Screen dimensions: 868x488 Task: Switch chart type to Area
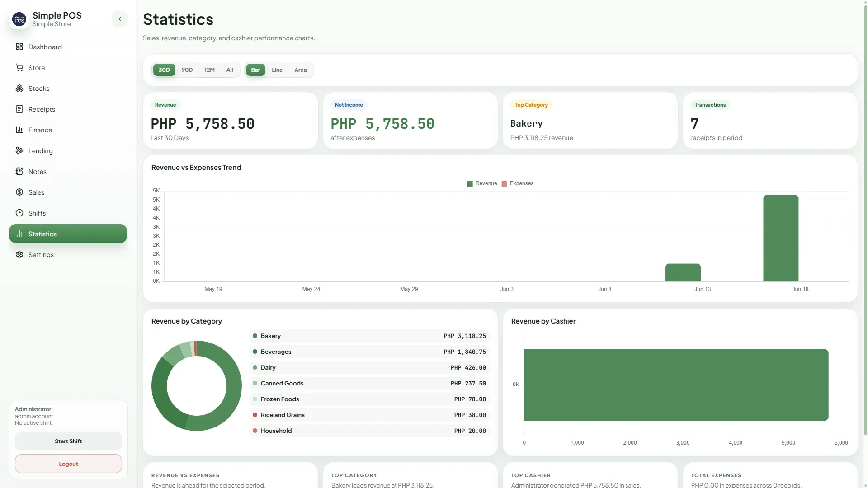[301, 70]
